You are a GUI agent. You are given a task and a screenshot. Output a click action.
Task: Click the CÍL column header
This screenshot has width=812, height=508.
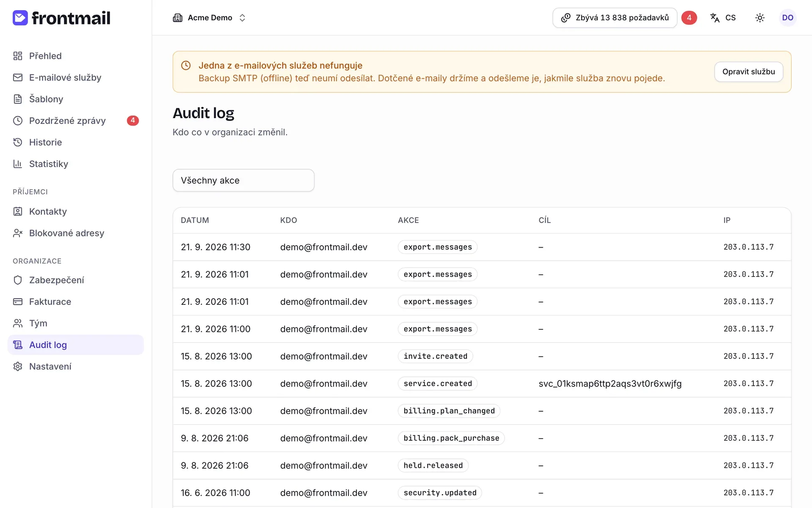545,220
